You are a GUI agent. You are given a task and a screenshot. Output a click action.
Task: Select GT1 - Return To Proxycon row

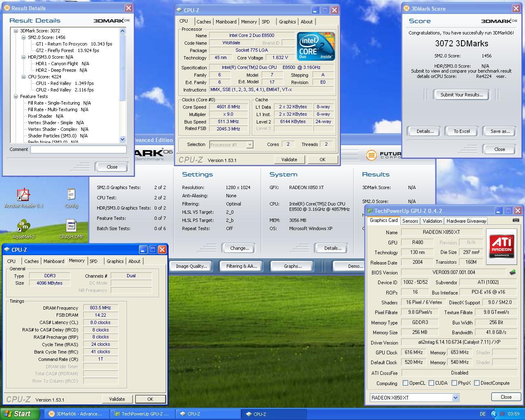(x=74, y=44)
